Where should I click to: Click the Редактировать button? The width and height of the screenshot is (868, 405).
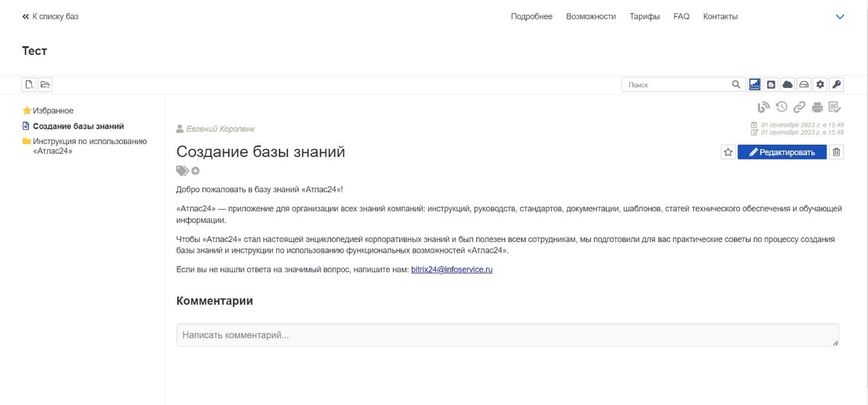click(782, 152)
